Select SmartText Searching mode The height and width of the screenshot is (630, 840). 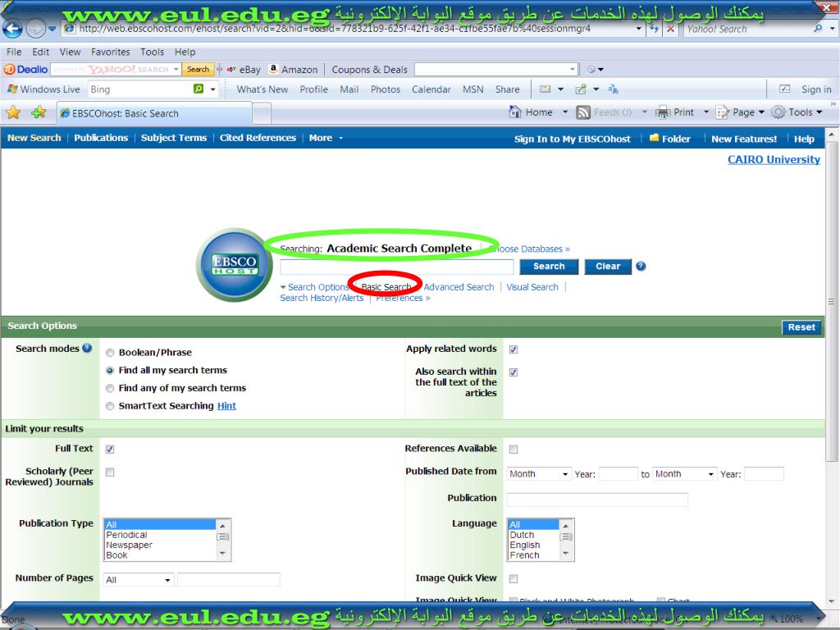tap(110, 406)
